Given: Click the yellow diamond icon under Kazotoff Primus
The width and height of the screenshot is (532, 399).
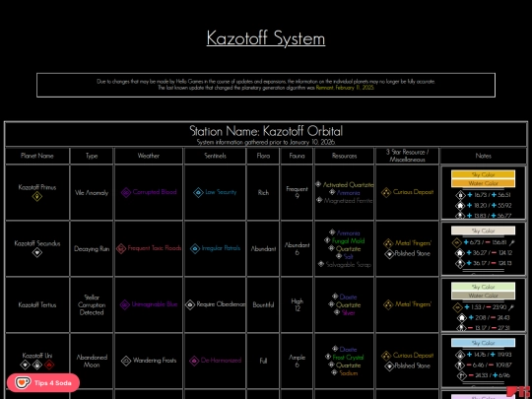Looking at the screenshot, I should click(37, 196).
